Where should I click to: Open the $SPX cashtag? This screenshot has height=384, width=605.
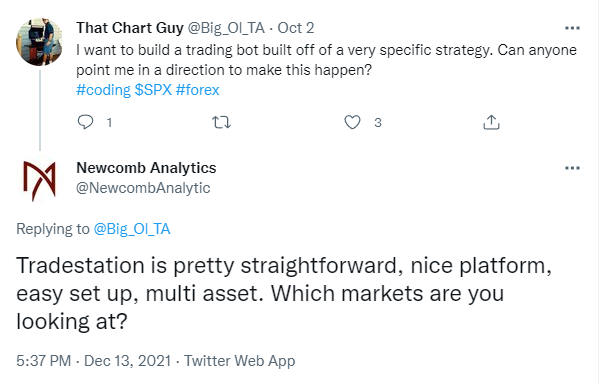153,90
